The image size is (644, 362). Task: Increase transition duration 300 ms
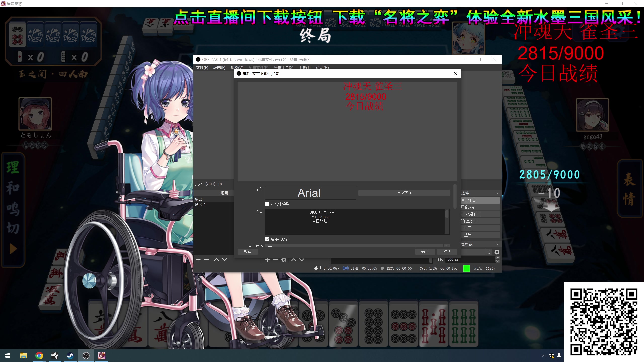coord(498,258)
